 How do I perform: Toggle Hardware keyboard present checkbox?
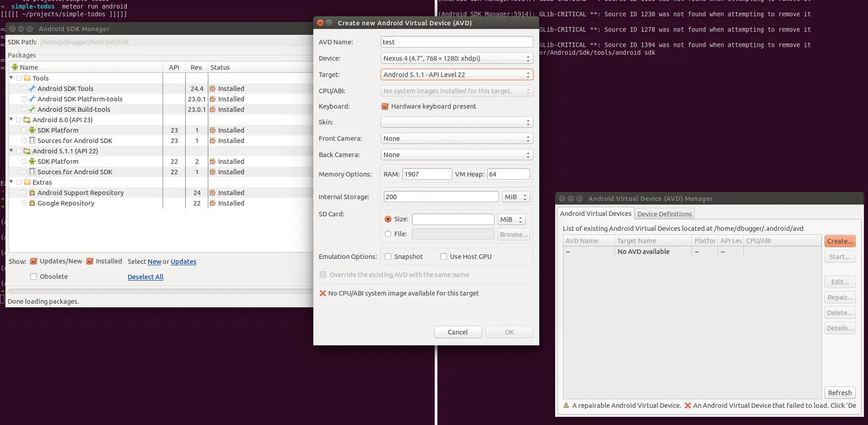click(385, 106)
